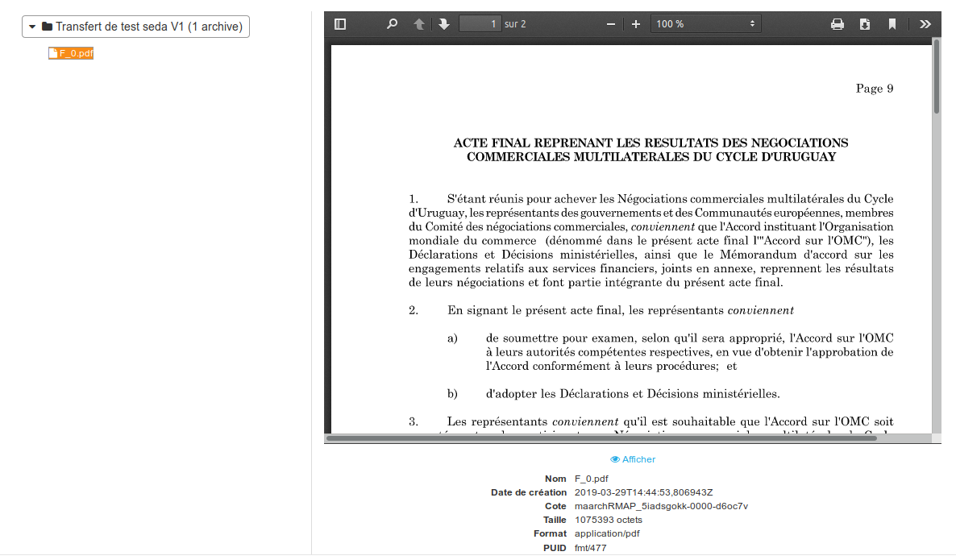Screen dimensions: 956x560
Task: Click the folder icon of Transfert de test
Action: 47,27
